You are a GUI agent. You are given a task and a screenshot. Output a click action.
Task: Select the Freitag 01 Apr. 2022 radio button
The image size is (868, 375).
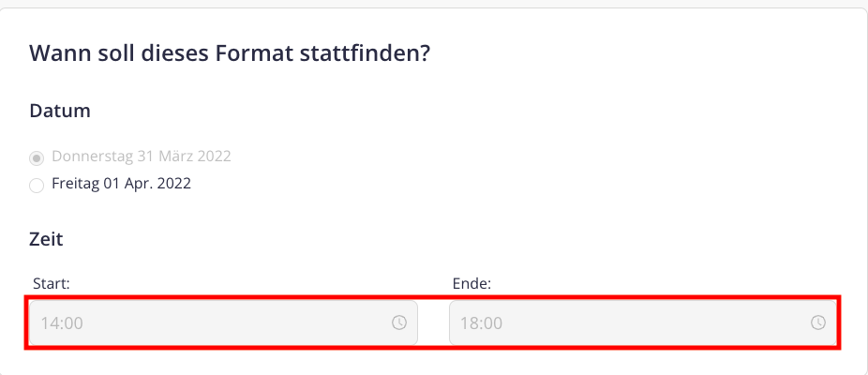pos(37,186)
